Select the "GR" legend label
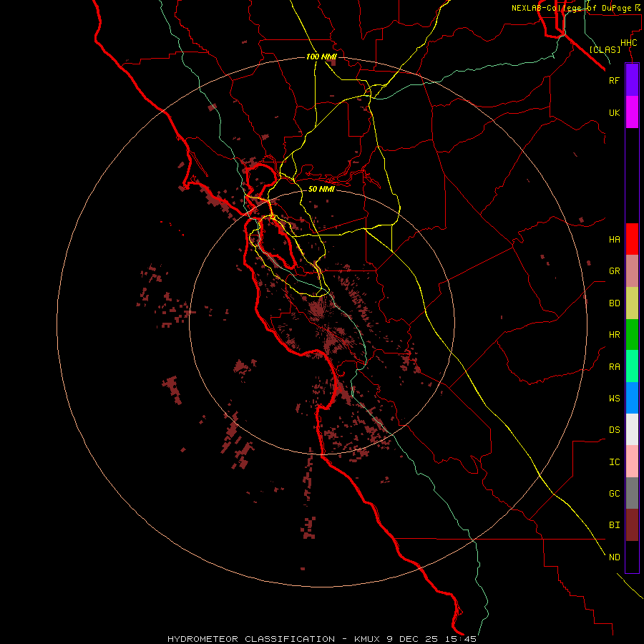The height and width of the screenshot is (644, 644). 615,271
